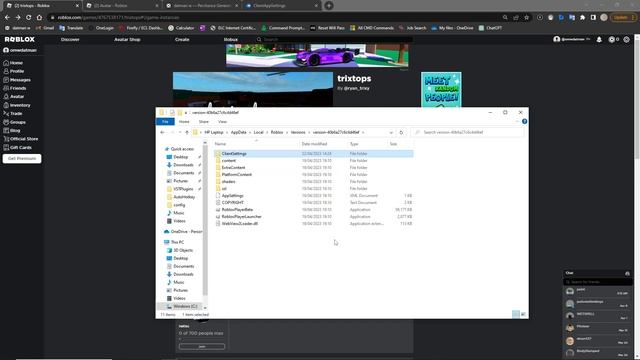Open the File menu in Explorer
Viewport: 640px width, 360px height.
[165, 122]
